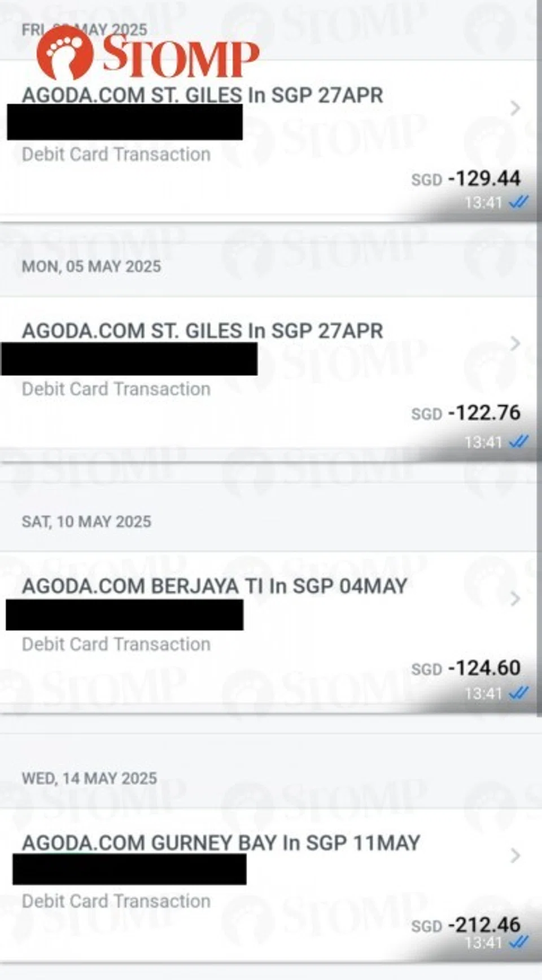Click double-tick icon below the -124.60 amount
The image size is (542, 980).
pyautogui.click(x=518, y=693)
